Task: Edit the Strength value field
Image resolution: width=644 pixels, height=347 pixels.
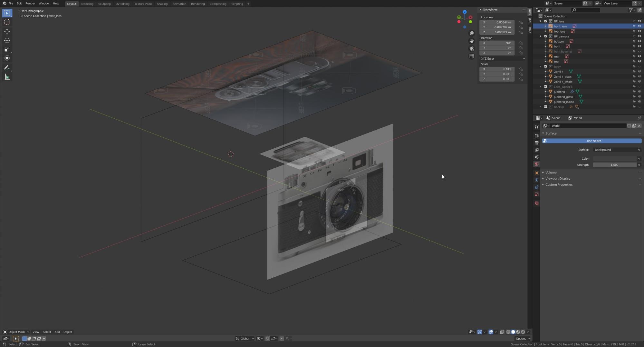Action: click(x=614, y=165)
